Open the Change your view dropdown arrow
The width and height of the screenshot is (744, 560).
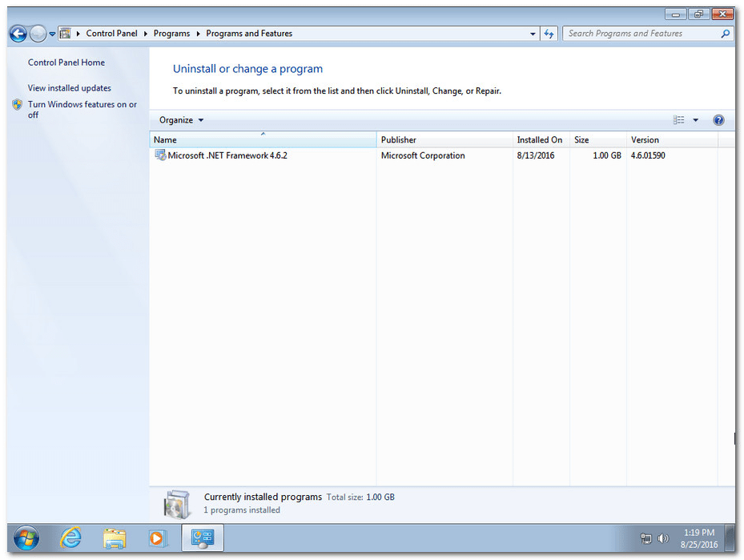pyautogui.click(x=694, y=119)
